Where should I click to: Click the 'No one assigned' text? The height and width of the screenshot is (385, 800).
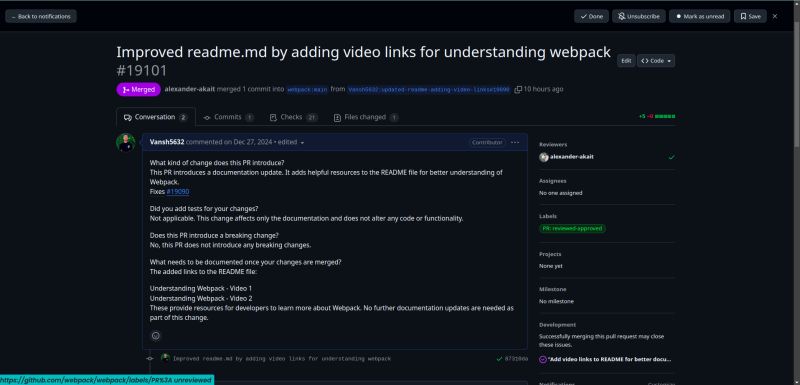click(x=561, y=193)
